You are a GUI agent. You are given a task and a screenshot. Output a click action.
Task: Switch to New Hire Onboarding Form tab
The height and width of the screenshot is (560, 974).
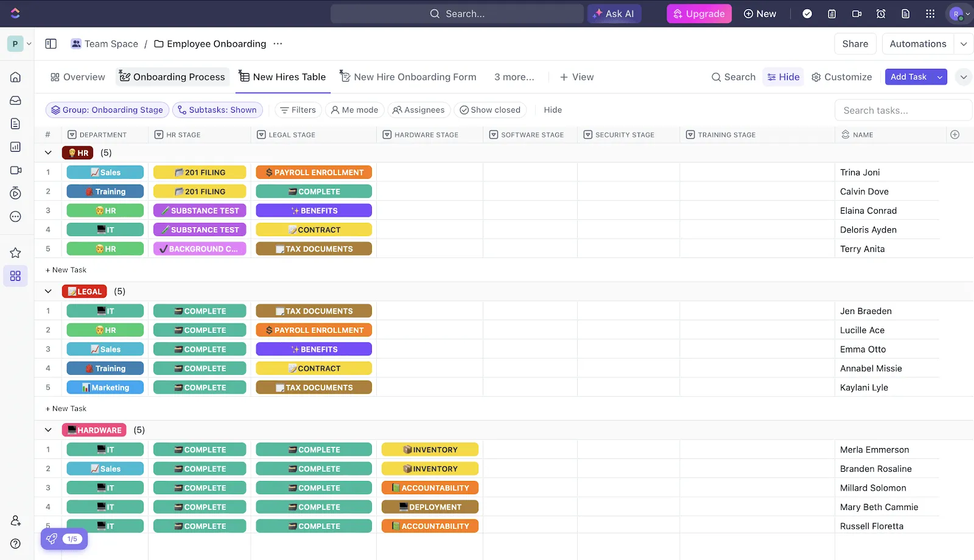(x=408, y=77)
